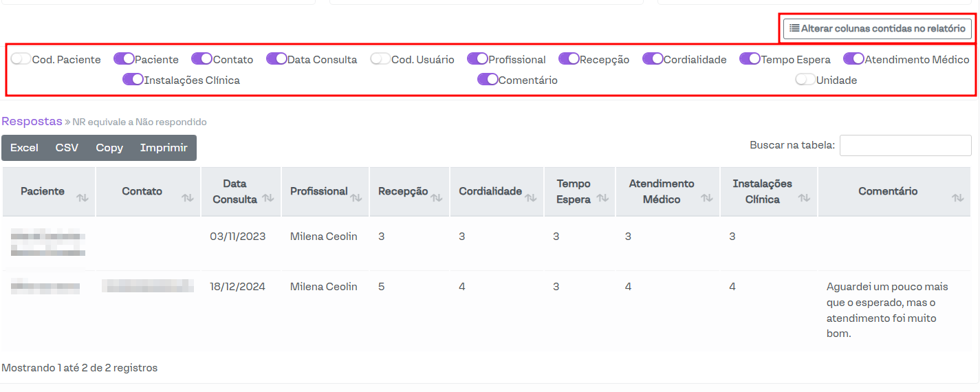Sort table by Paciente column arrows
The width and height of the screenshot is (980, 392).
click(83, 198)
